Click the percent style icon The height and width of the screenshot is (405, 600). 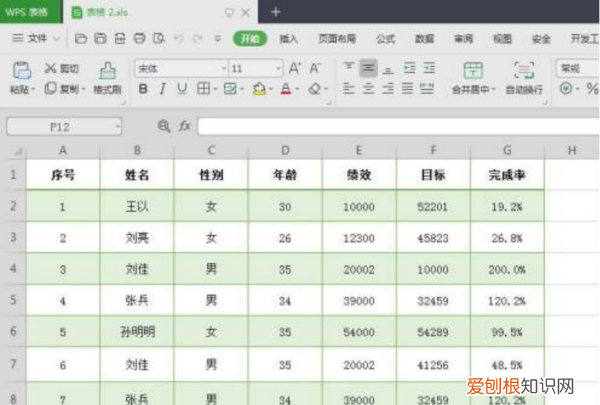click(592, 89)
